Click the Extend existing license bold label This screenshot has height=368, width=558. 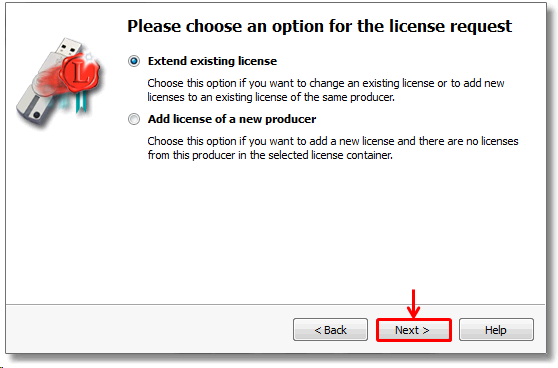(212, 61)
